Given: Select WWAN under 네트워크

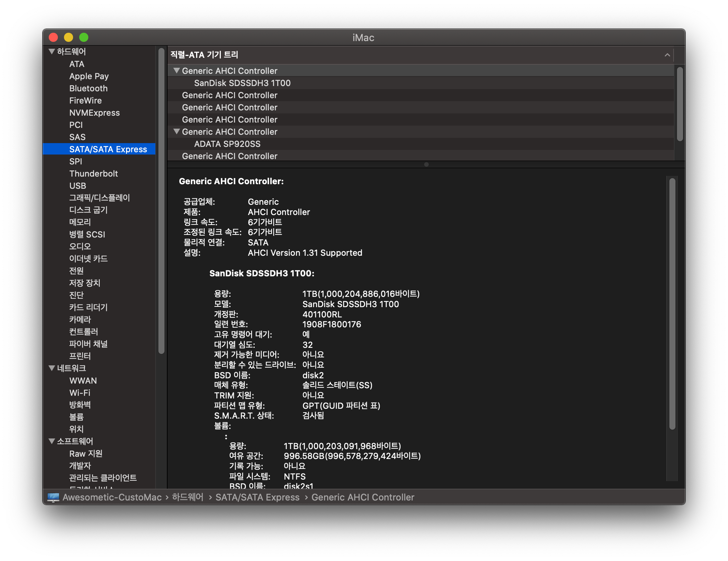Looking at the screenshot, I should click(83, 381).
